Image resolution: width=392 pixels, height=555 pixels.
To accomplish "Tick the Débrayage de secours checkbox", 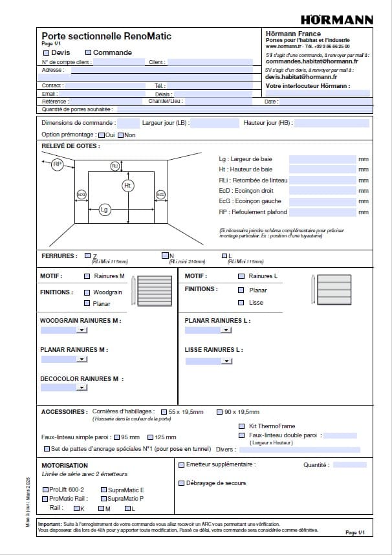I will pos(180,483).
